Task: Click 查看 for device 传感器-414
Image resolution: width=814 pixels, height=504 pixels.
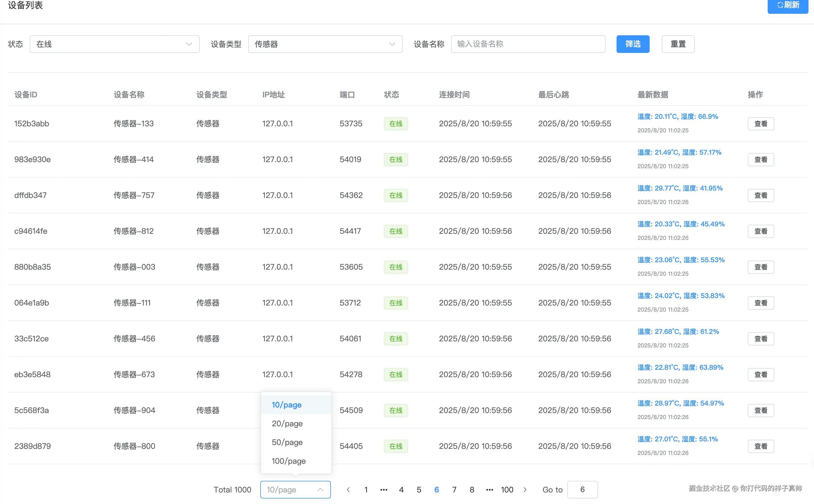Action: point(761,159)
